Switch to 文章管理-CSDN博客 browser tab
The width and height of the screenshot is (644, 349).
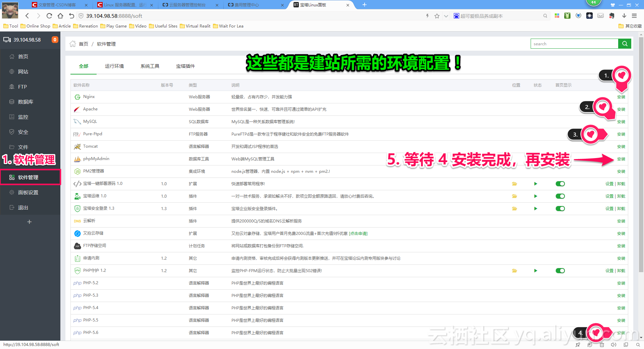coord(57,5)
